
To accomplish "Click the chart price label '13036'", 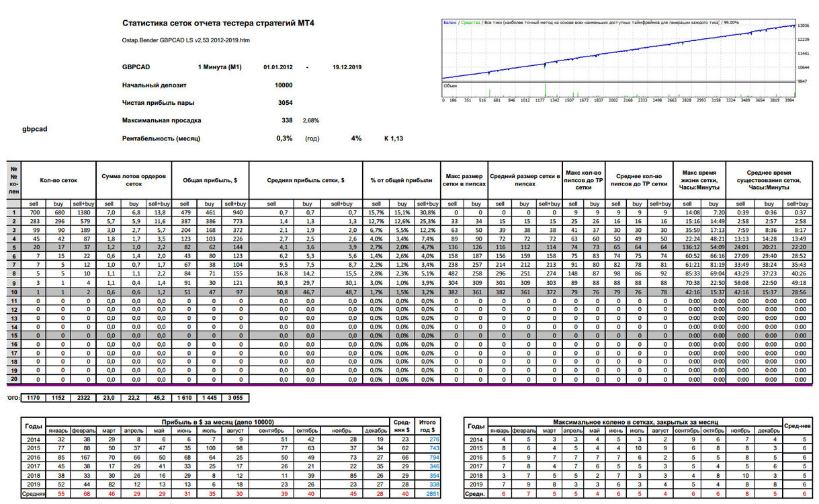I will [x=805, y=26].
